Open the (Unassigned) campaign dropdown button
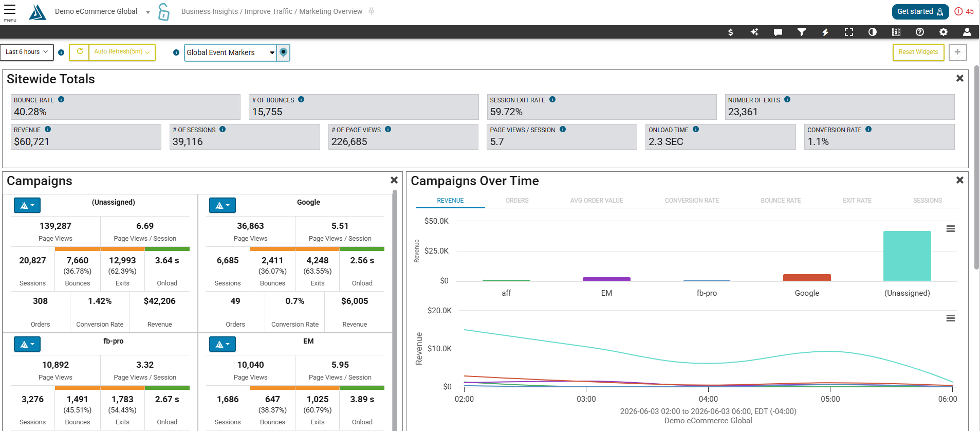Image resolution: width=980 pixels, height=431 pixels. 27,205
